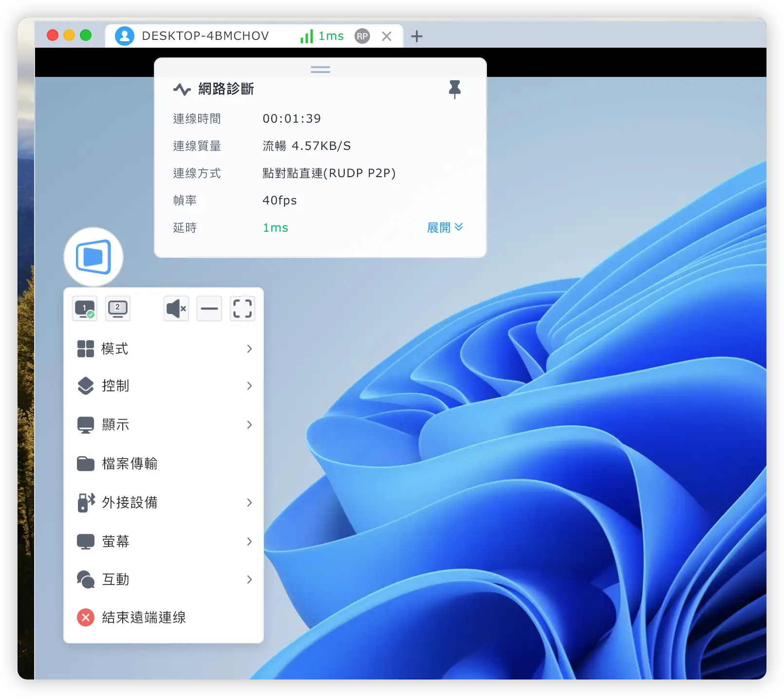This screenshot has height=697, width=784.
Task: Select display 1 monitor icon
Action: [x=85, y=309]
